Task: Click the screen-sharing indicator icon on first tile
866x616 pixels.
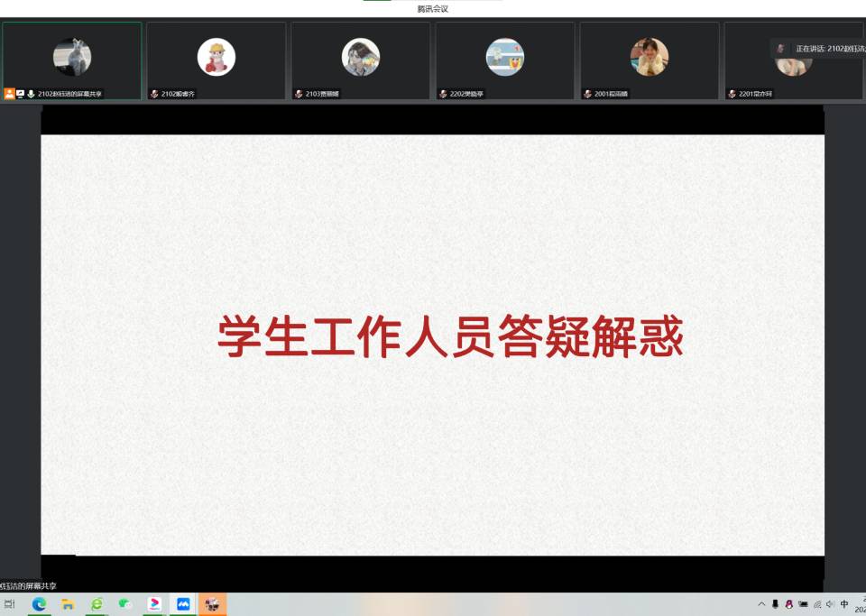Action: tap(20, 93)
